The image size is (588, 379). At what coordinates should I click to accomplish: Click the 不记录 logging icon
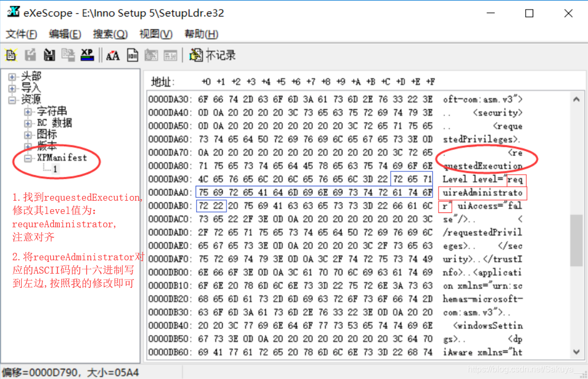tap(196, 55)
